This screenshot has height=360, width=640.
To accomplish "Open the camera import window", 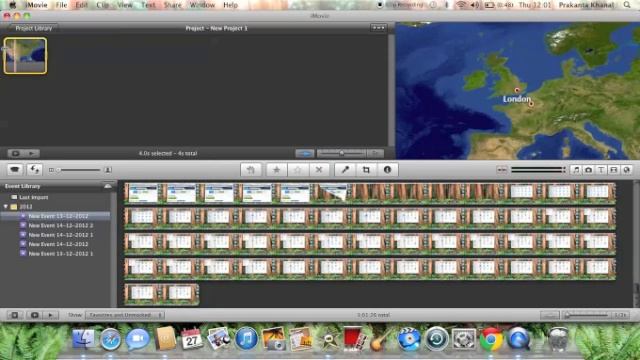I will click(x=15, y=170).
